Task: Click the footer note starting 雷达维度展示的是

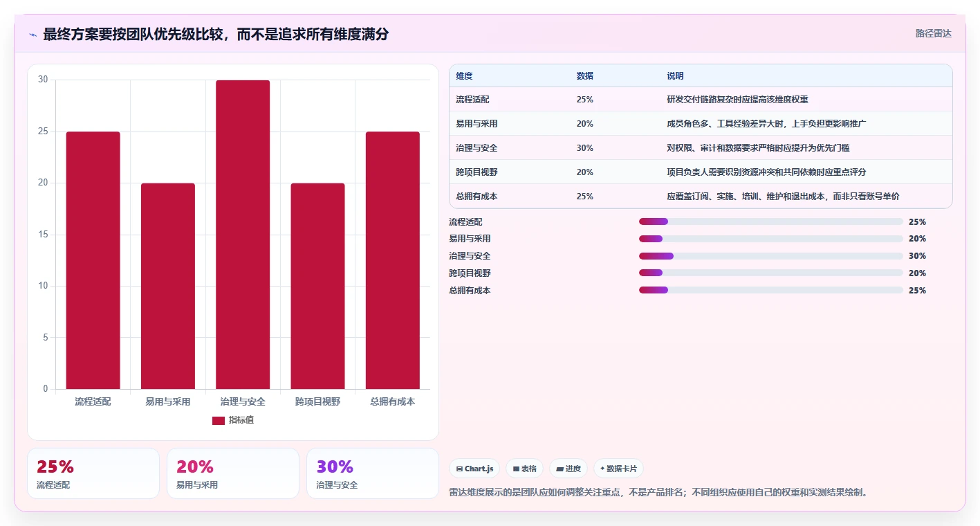Action: point(658,493)
